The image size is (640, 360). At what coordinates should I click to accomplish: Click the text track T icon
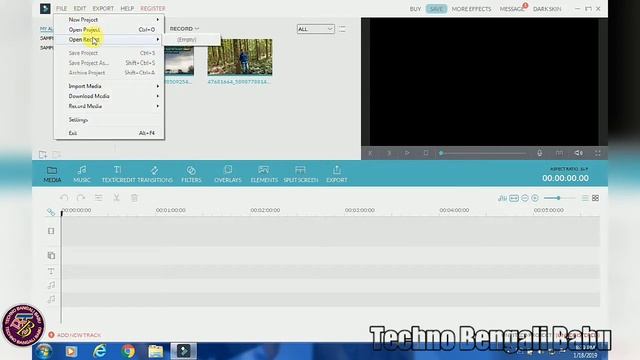pos(51,271)
